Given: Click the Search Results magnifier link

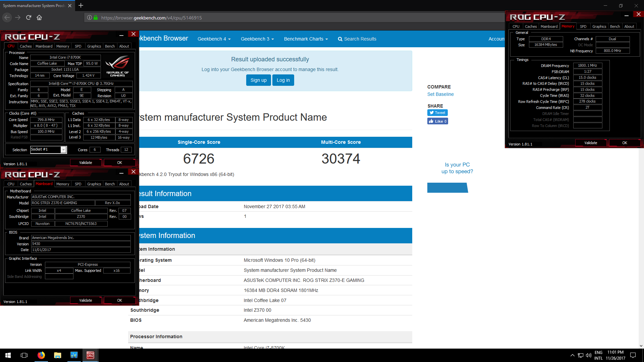Looking at the screenshot, I should [357, 39].
